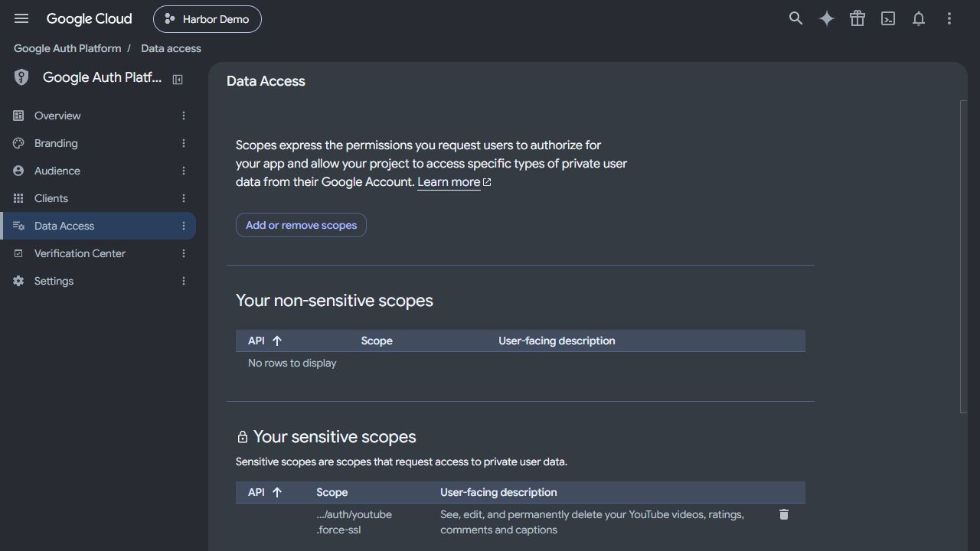Click User-facing description header in non-sensitive table
980x551 pixels.
[557, 341]
